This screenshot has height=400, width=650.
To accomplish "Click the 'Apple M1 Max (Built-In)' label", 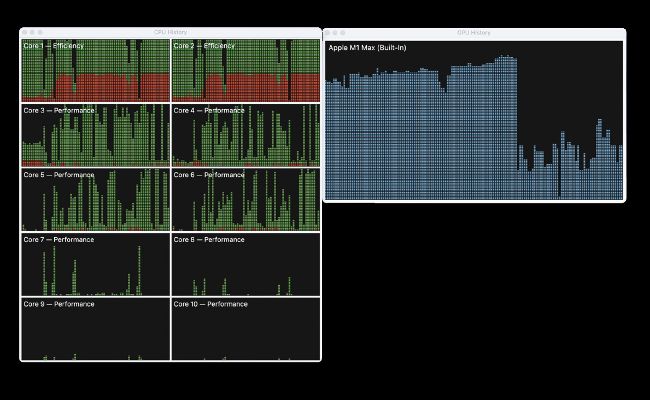I will point(368,47).
